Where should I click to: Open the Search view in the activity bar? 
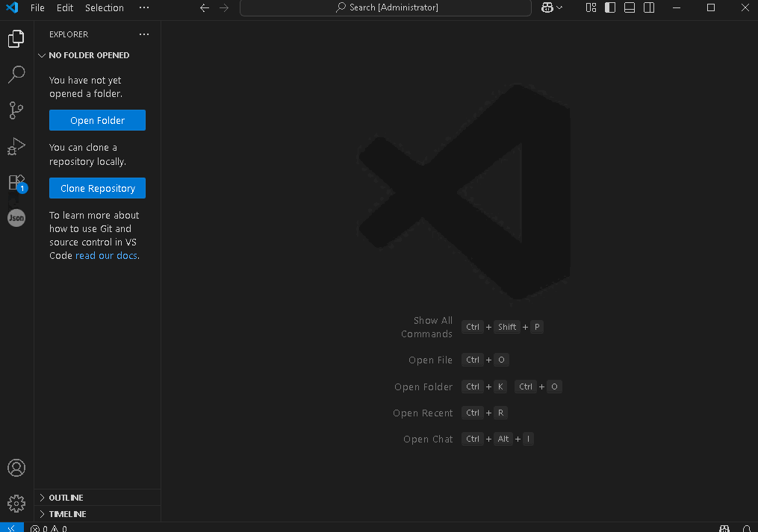coord(16,75)
